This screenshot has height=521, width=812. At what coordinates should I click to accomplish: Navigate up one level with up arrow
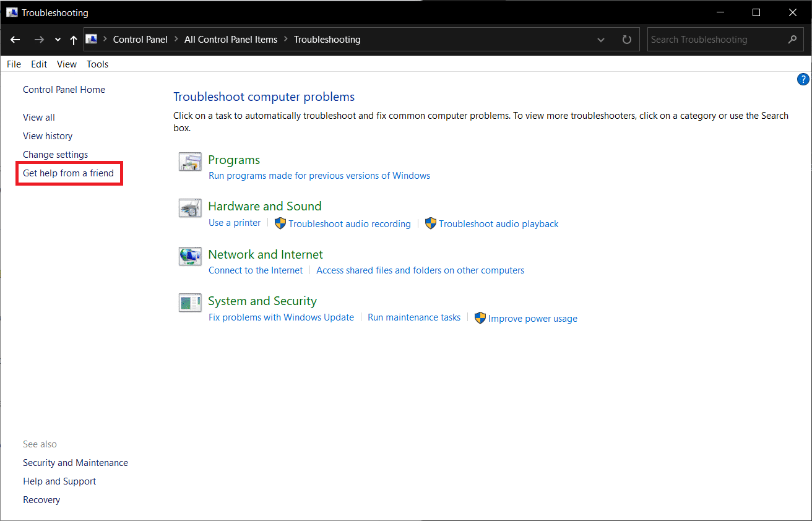(74, 40)
